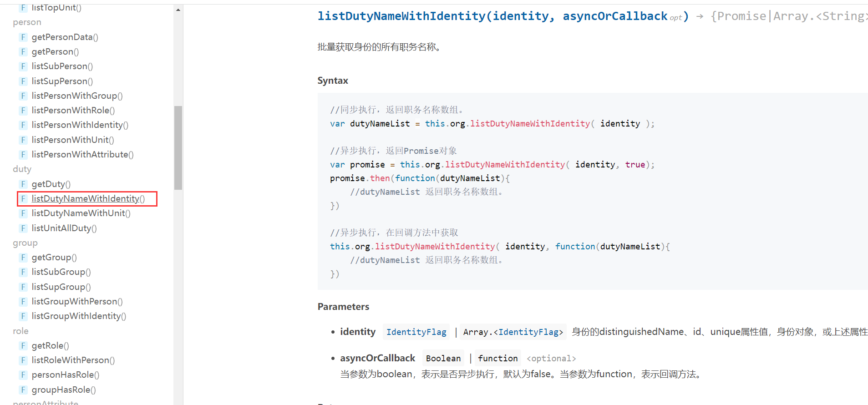Click the F icon beside getPersonData()
Image resolution: width=868 pixels, height=405 pixels.
23,37
